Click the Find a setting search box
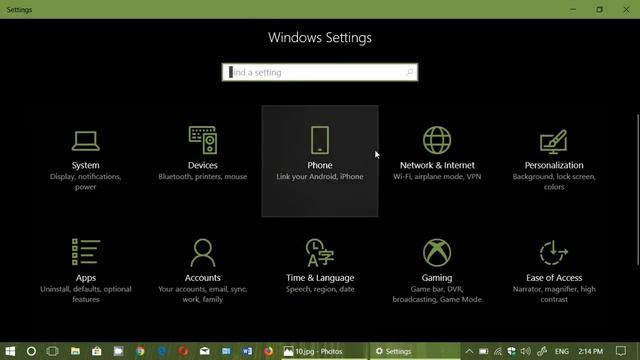This screenshot has width=640, height=360. click(320, 72)
